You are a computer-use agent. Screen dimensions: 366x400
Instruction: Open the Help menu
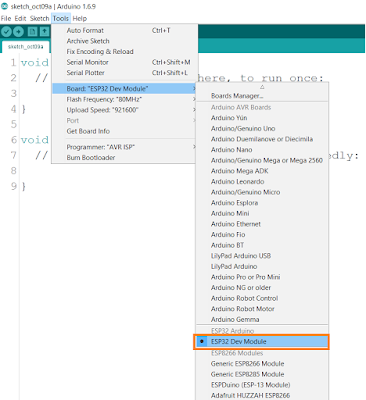(80, 18)
